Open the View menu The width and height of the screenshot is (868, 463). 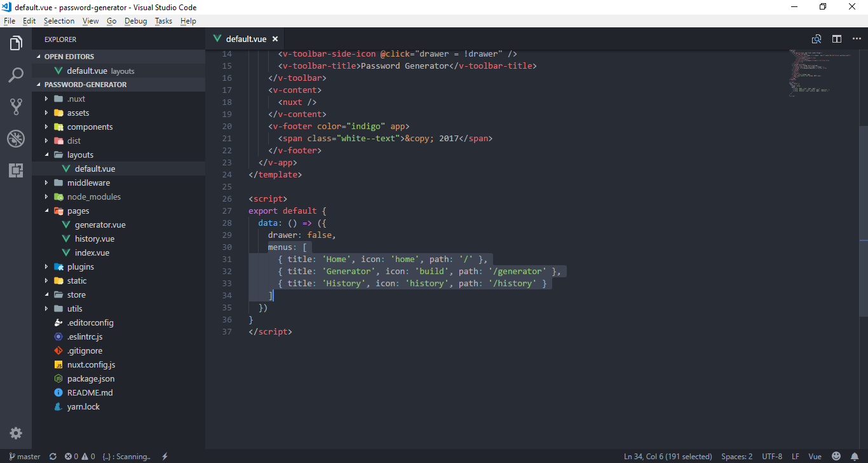click(x=91, y=21)
